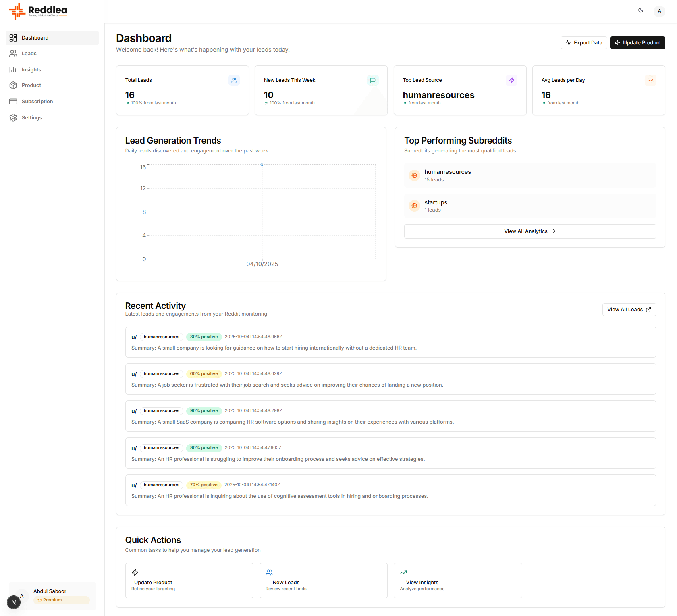Open the Product section in sidebar
Screen dimensions: 677x616
31,85
